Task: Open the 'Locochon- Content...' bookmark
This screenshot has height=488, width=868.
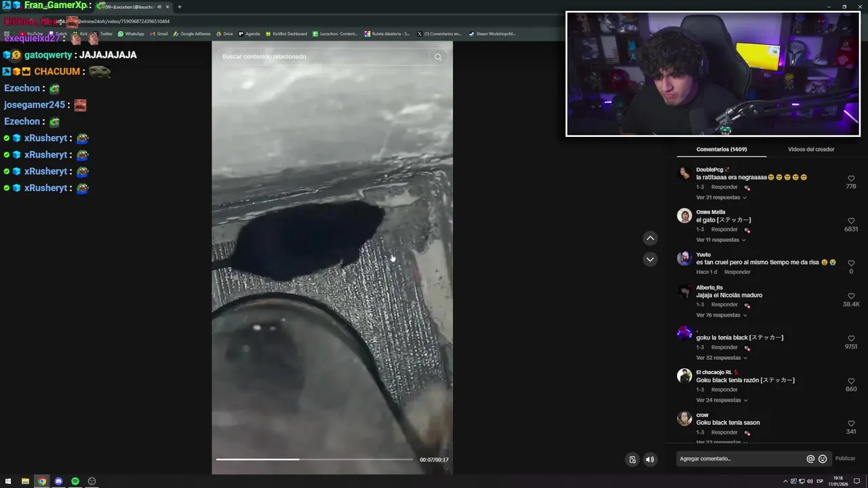Action: click(335, 34)
